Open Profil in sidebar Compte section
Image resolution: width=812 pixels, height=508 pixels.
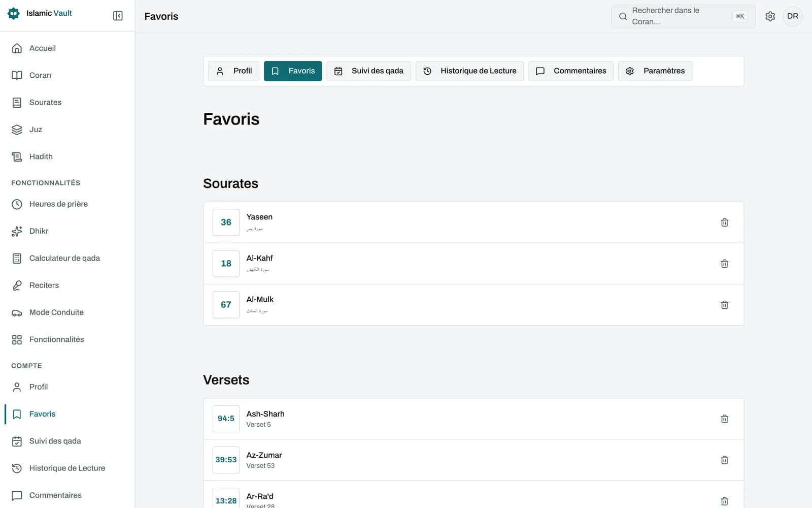click(67, 387)
